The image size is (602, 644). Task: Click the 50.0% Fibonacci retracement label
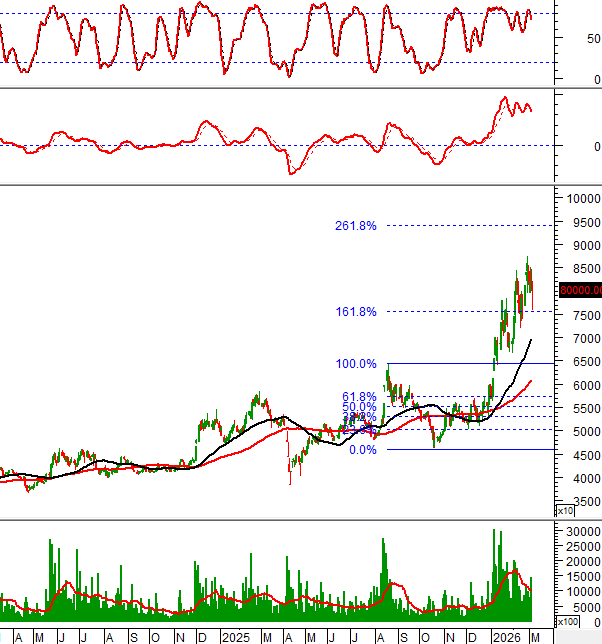(358, 408)
